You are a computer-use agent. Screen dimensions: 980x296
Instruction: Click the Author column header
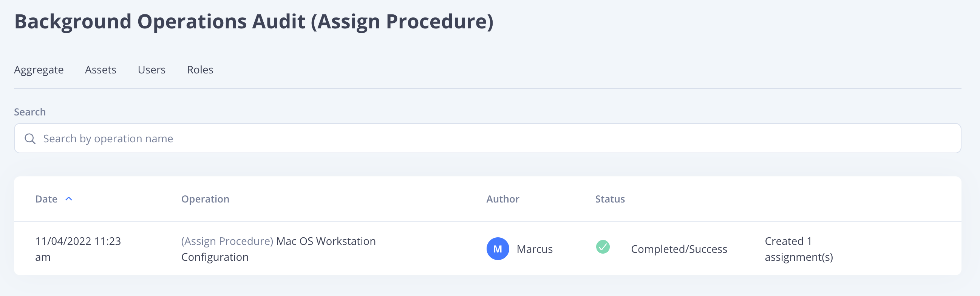(502, 199)
